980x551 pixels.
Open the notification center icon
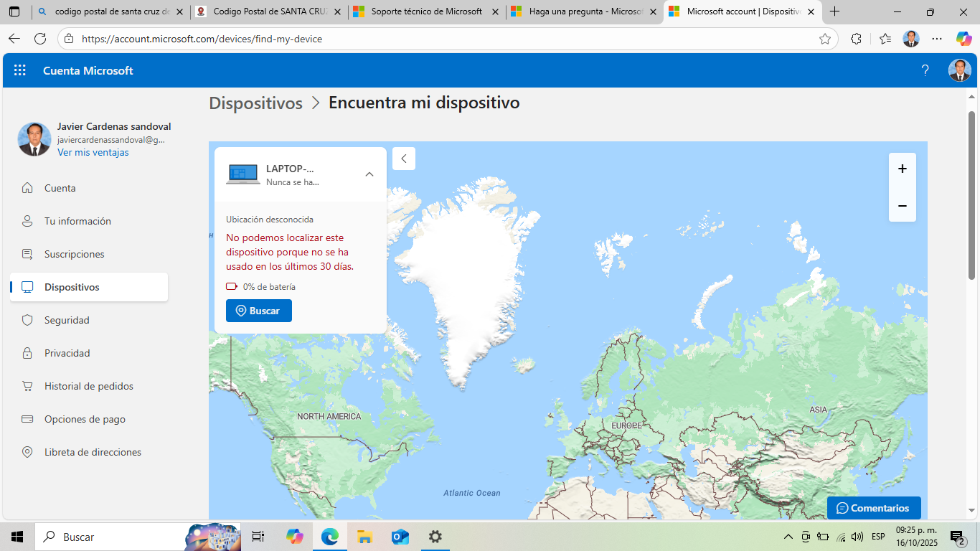[x=957, y=537]
